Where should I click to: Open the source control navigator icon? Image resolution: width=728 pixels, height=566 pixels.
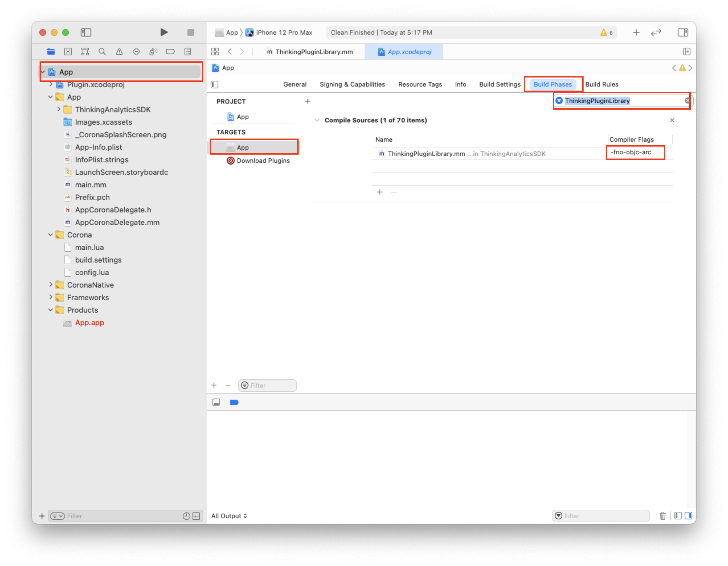pos(68,52)
